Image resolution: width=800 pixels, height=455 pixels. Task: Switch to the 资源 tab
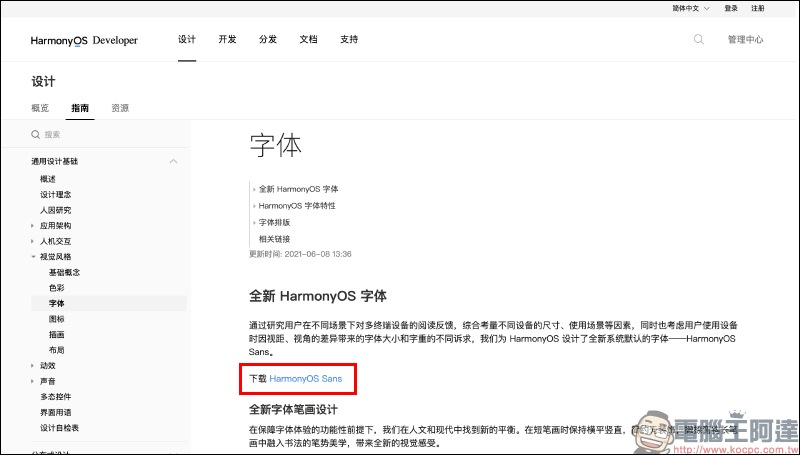pyautogui.click(x=120, y=108)
